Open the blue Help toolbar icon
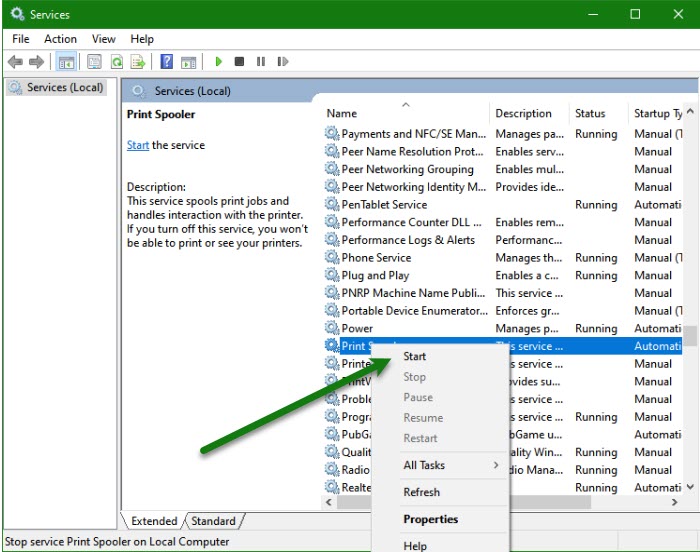 coord(167,62)
